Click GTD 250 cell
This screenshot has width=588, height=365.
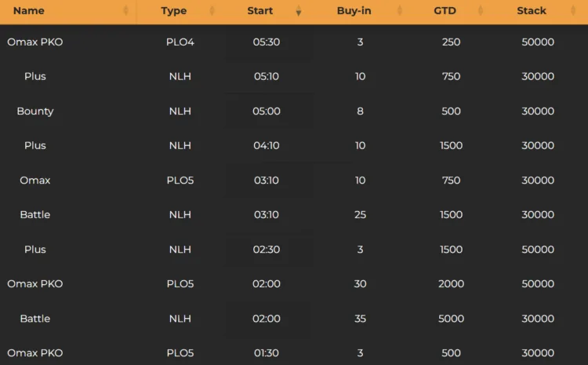[451, 42]
